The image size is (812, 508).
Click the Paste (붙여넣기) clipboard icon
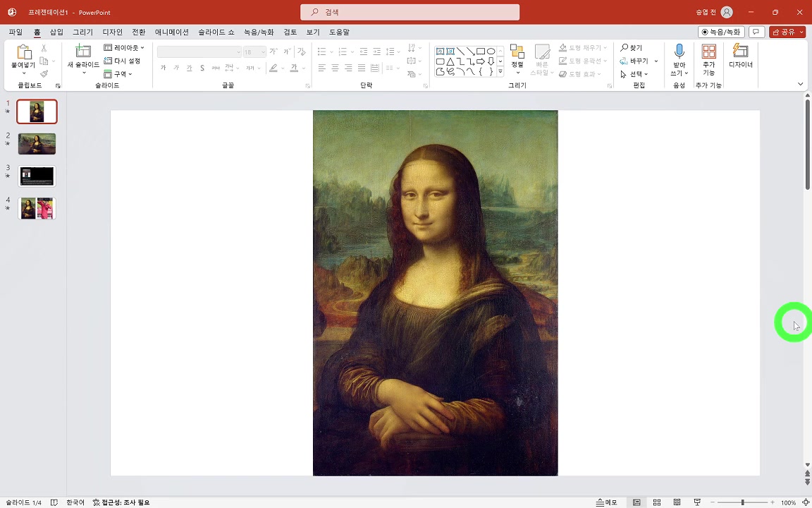click(23, 52)
